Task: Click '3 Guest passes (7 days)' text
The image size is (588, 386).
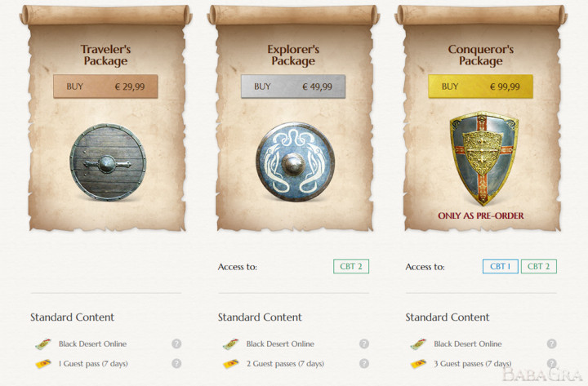Action: [473, 363]
